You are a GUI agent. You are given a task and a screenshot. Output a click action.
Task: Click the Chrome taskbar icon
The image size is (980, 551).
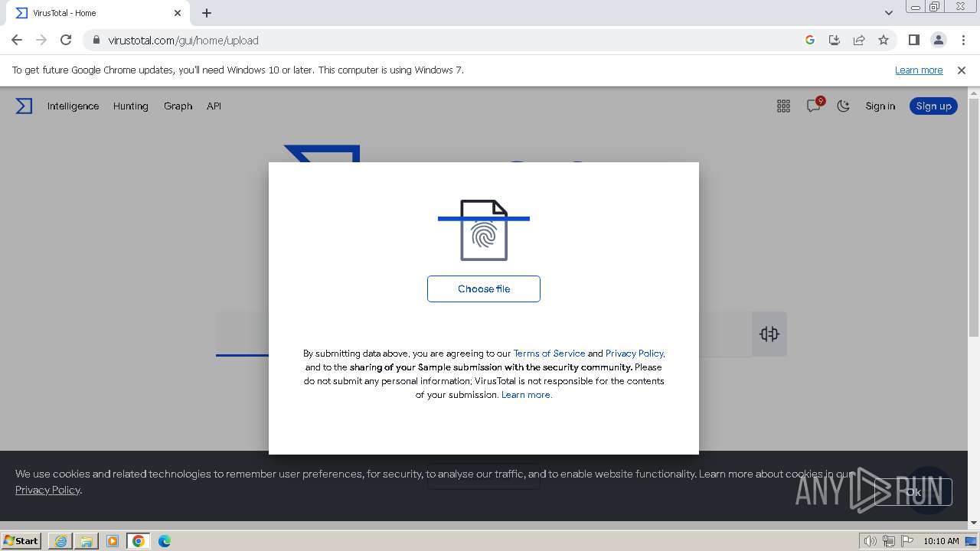coord(139,541)
